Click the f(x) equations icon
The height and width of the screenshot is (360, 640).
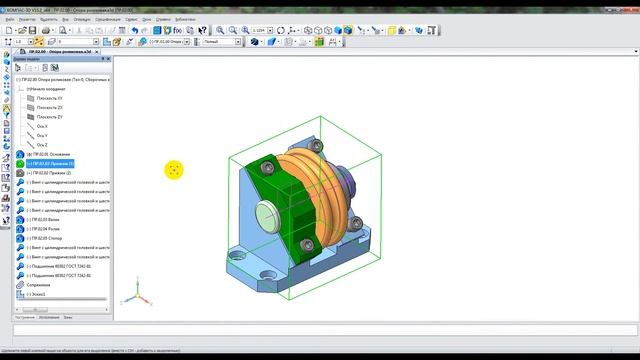click(178, 30)
